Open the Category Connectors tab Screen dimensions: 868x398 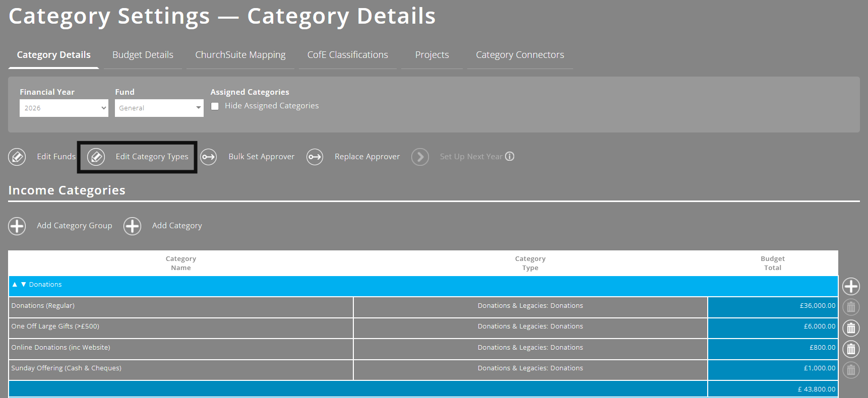pos(520,55)
